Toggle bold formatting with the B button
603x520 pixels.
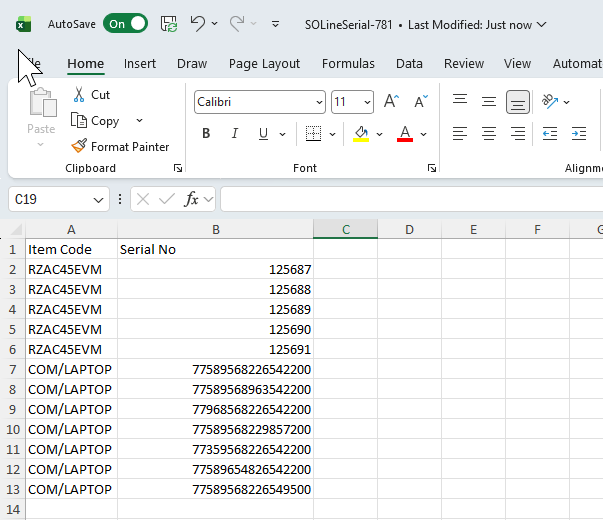click(206, 134)
